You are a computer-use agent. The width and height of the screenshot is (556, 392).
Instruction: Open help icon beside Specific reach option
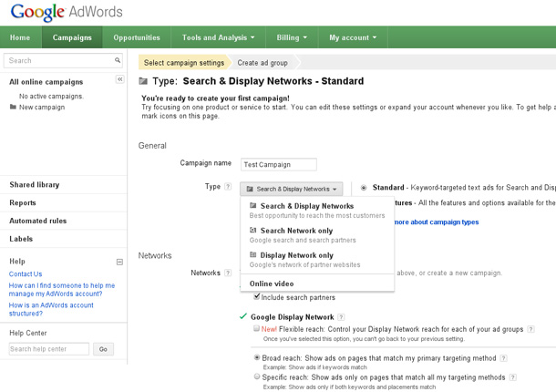[x=513, y=377]
